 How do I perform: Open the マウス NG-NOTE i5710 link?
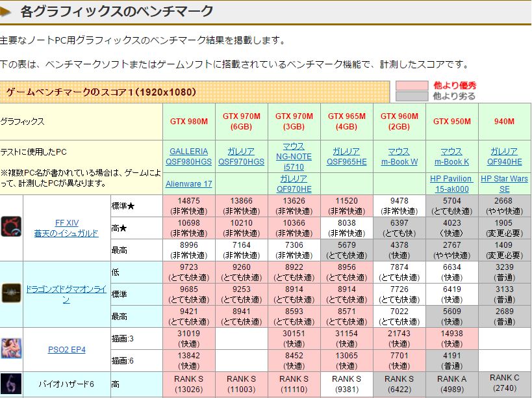tap(294, 157)
